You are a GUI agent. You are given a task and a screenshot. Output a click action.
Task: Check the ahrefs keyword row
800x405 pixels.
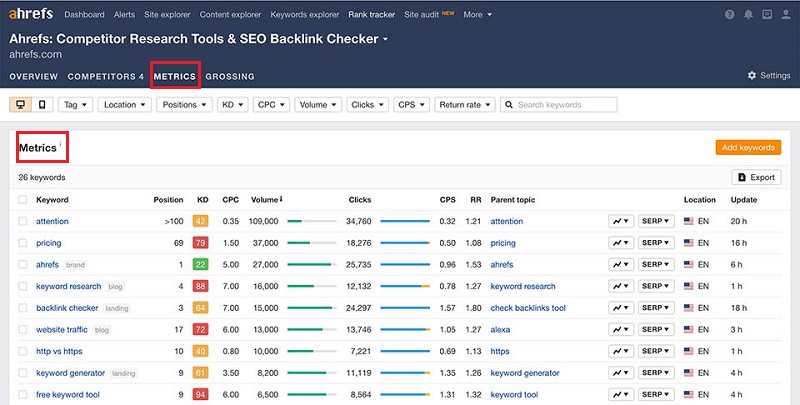click(22, 265)
